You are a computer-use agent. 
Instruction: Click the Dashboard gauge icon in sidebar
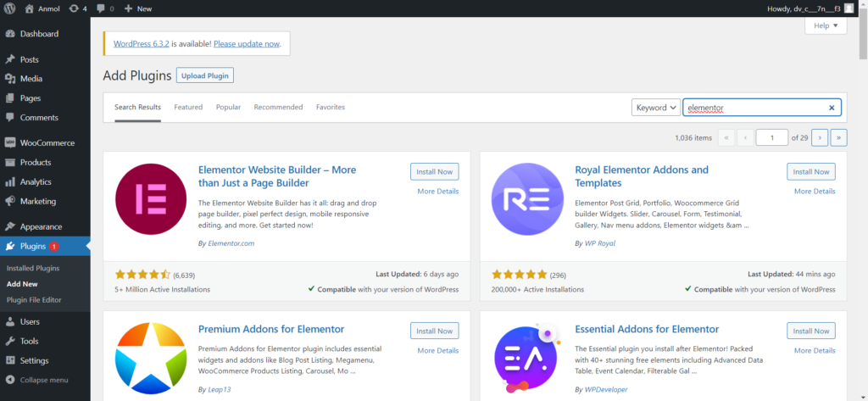tap(10, 34)
